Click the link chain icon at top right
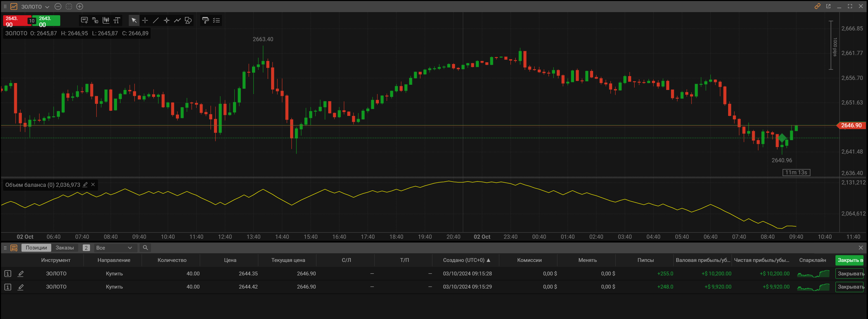The height and width of the screenshot is (319, 868). (x=817, y=6)
